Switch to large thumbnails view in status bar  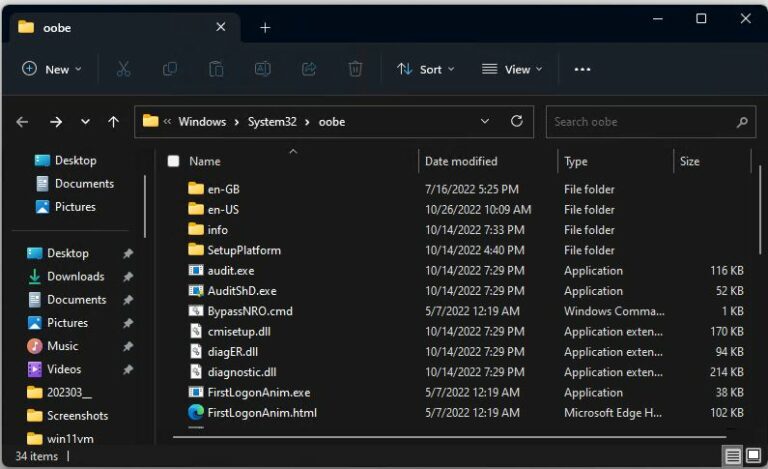(x=751, y=456)
